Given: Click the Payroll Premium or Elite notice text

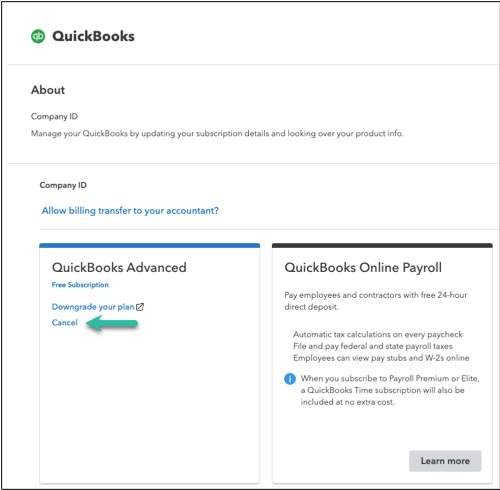Looking at the screenshot, I should pos(390,390).
